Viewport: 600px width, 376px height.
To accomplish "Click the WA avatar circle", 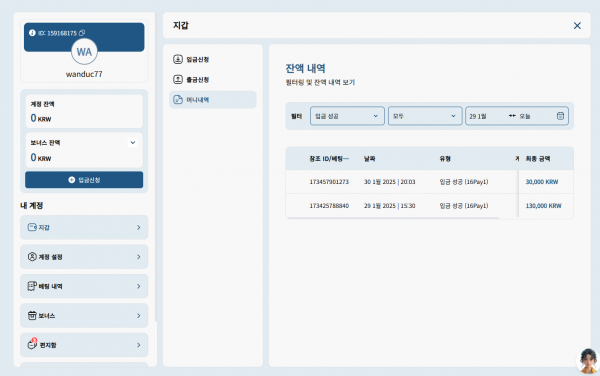I will [84, 52].
